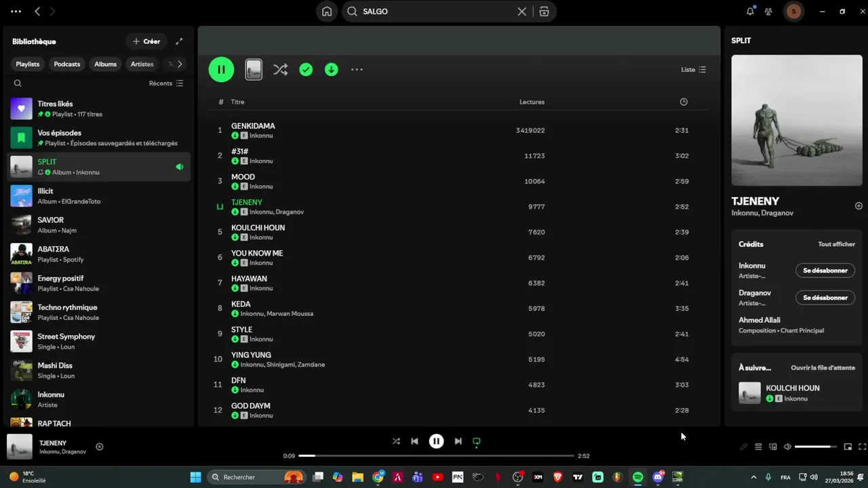This screenshot has width=868, height=488.
Task: Skip to next track
Action: point(458,441)
